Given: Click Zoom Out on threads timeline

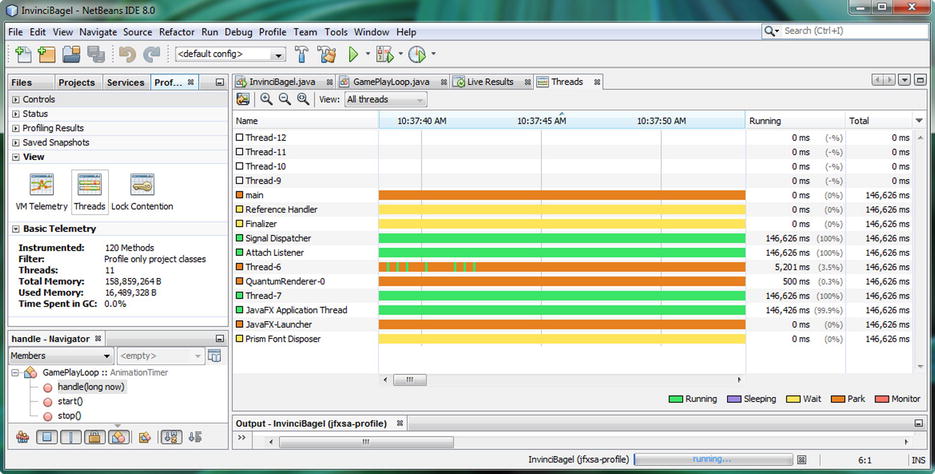Looking at the screenshot, I should coord(284,100).
